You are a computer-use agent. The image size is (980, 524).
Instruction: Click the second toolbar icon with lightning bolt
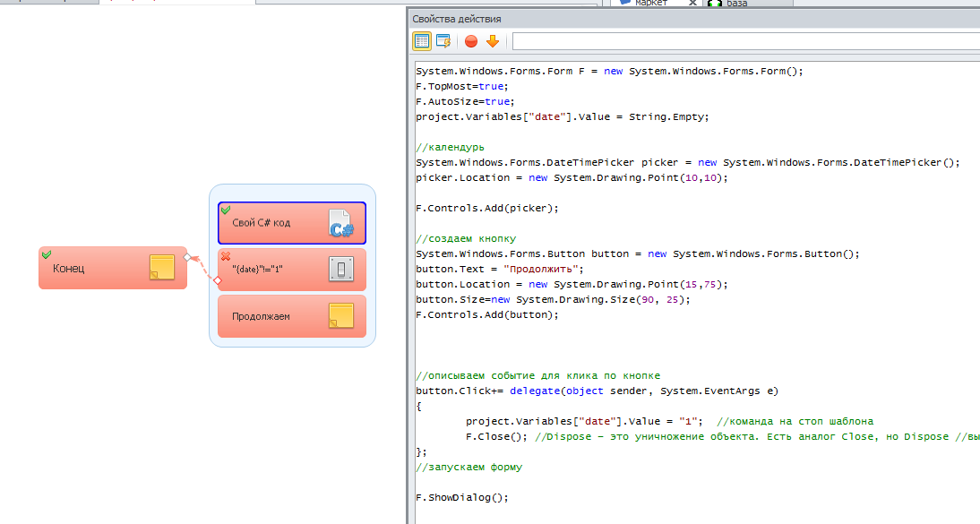tap(443, 40)
